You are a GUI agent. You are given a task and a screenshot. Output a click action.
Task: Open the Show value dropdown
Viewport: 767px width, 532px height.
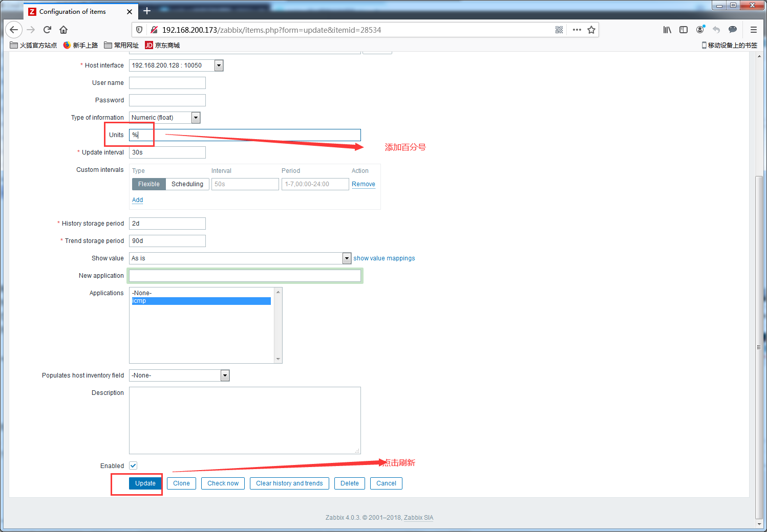[x=240, y=258]
